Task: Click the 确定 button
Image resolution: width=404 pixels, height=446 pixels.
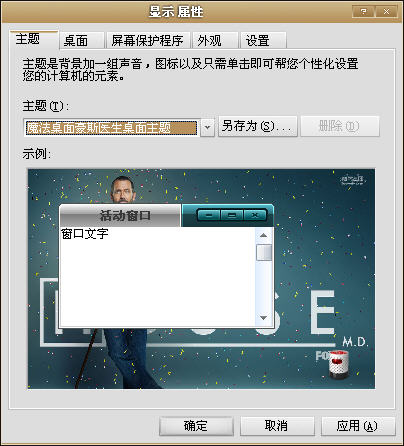Action: (196, 426)
